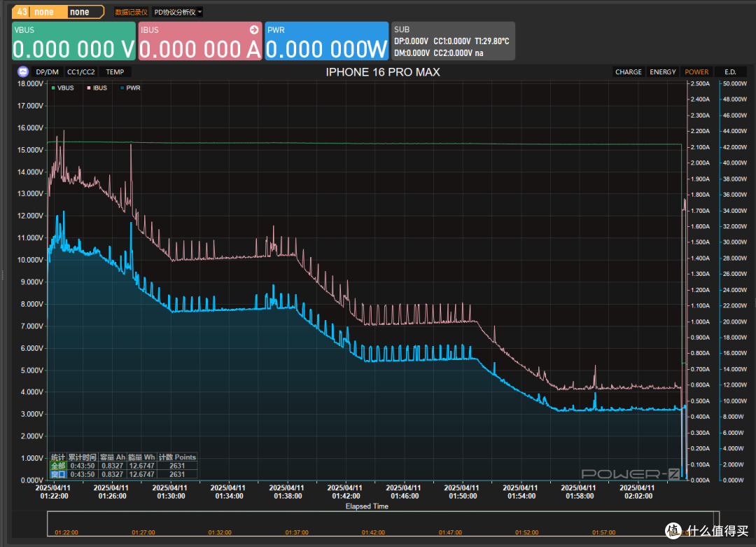Click the 全部 statistics row label

tap(58, 466)
